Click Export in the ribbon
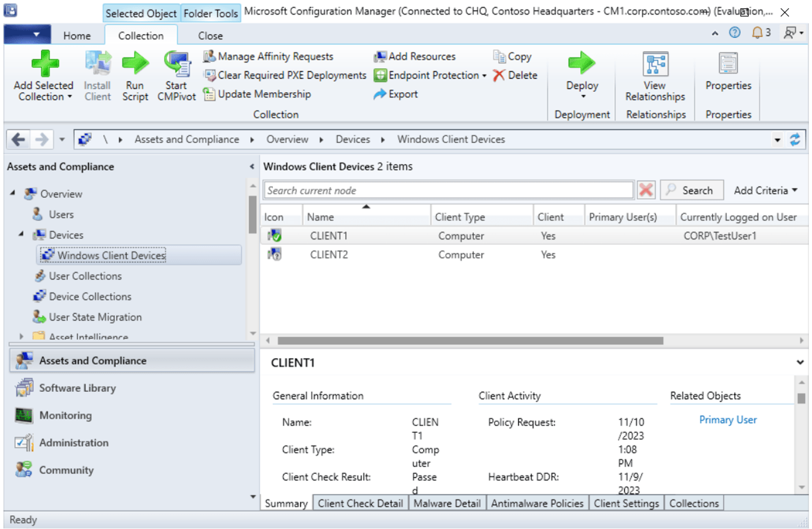The width and height of the screenshot is (812, 529). (x=396, y=94)
